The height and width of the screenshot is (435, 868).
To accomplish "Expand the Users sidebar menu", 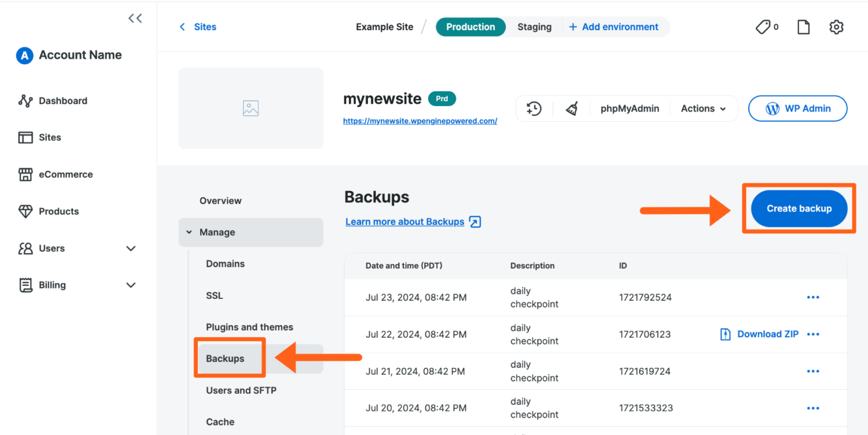I will 131,248.
